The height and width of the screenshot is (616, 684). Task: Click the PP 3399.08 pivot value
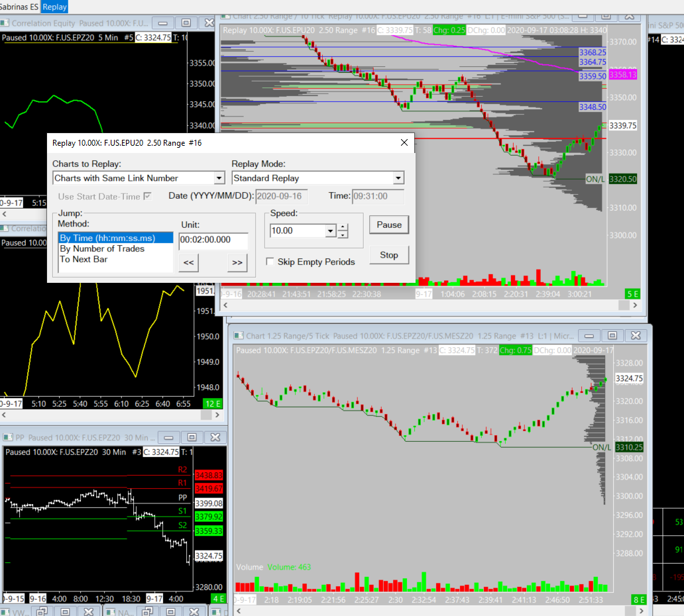click(x=209, y=503)
